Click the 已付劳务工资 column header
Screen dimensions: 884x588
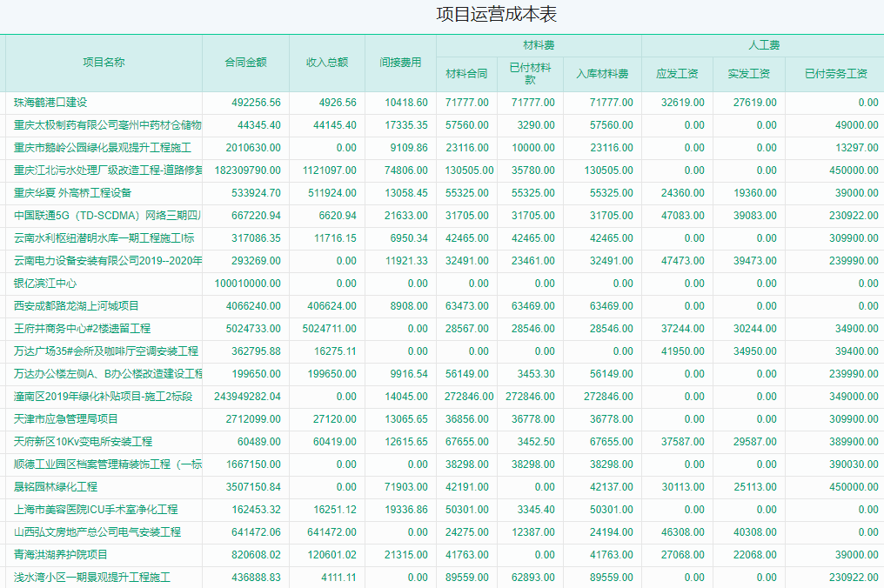835,74
